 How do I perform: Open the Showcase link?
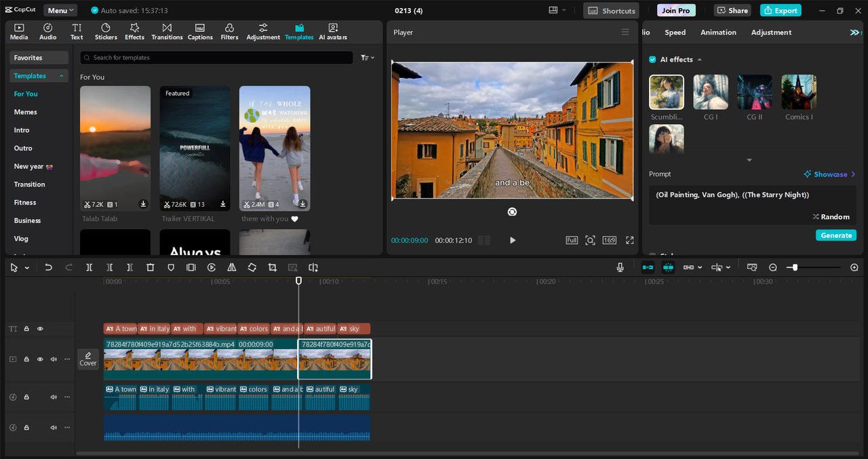(x=829, y=174)
